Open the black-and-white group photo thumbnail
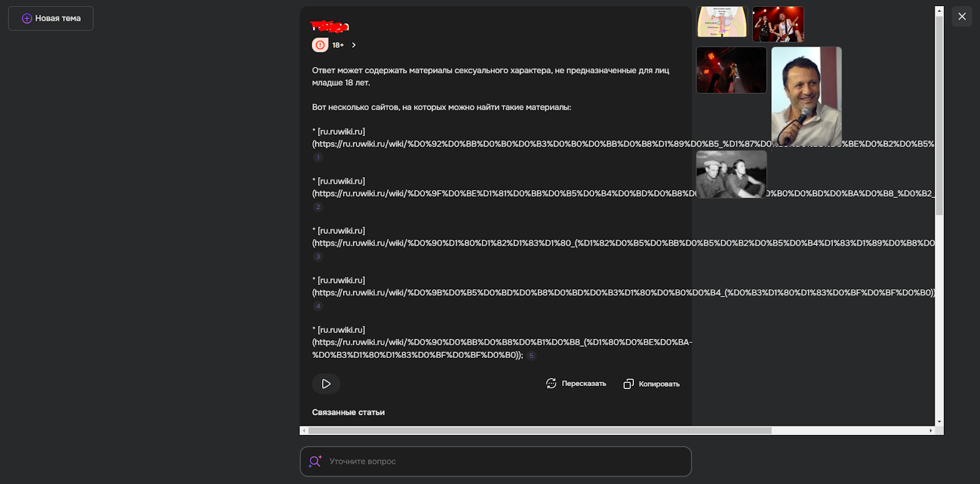This screenshot has height=484, width=980. (731, 175)
